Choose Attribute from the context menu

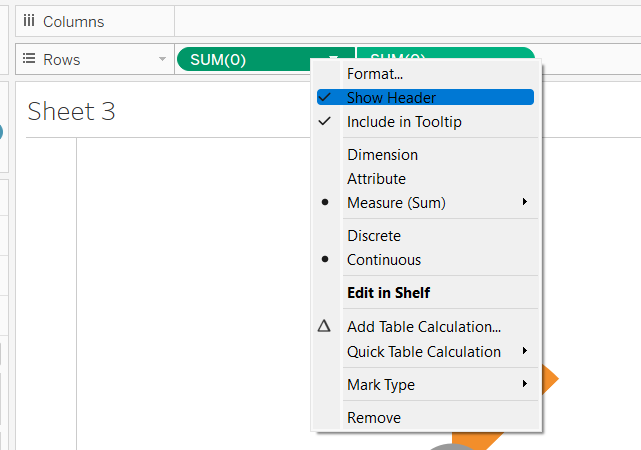coord(376,179)
